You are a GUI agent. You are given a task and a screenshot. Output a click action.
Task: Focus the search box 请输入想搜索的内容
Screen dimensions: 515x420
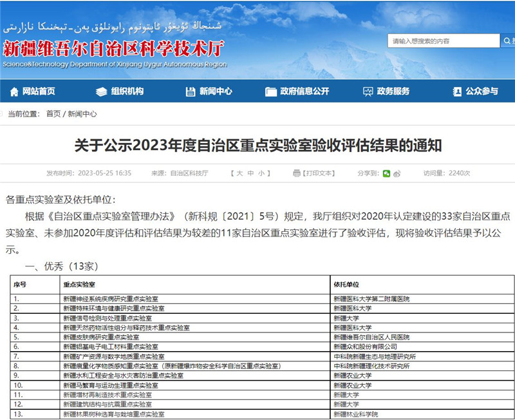pyautogui.click(x=444, y=41)
